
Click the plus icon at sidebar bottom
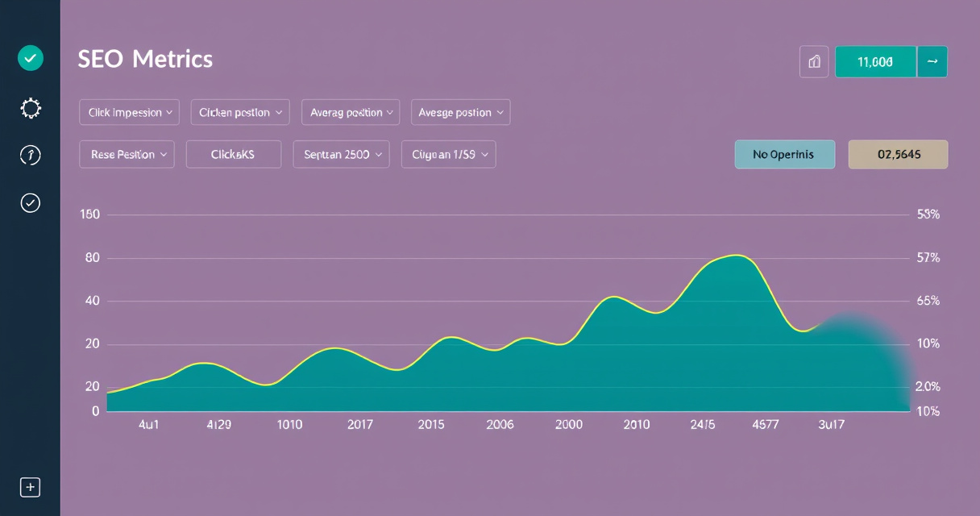coord(30,487)
